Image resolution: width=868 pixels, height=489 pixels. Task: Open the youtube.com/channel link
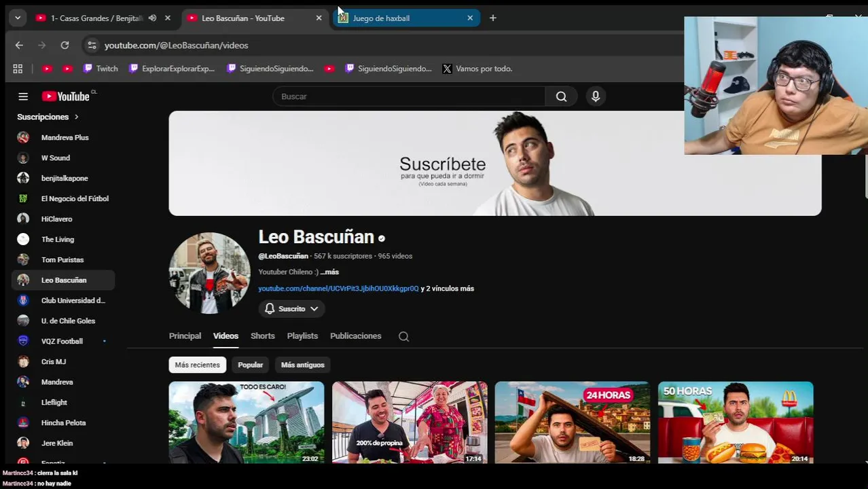coord(338,289)
